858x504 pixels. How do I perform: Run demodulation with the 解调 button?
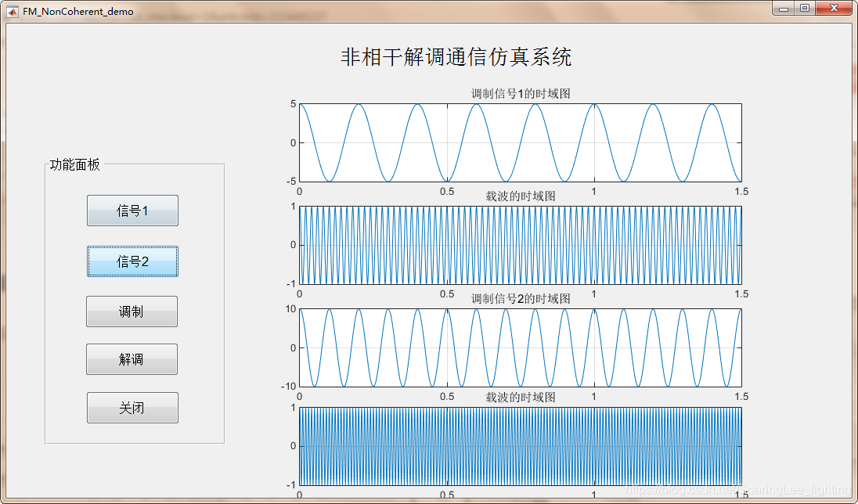click(x=132, y=359)
